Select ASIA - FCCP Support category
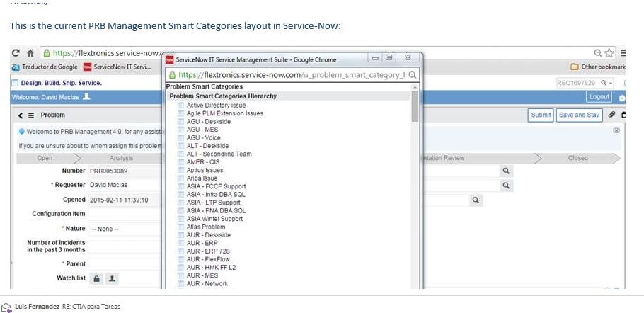 point(216,186)
